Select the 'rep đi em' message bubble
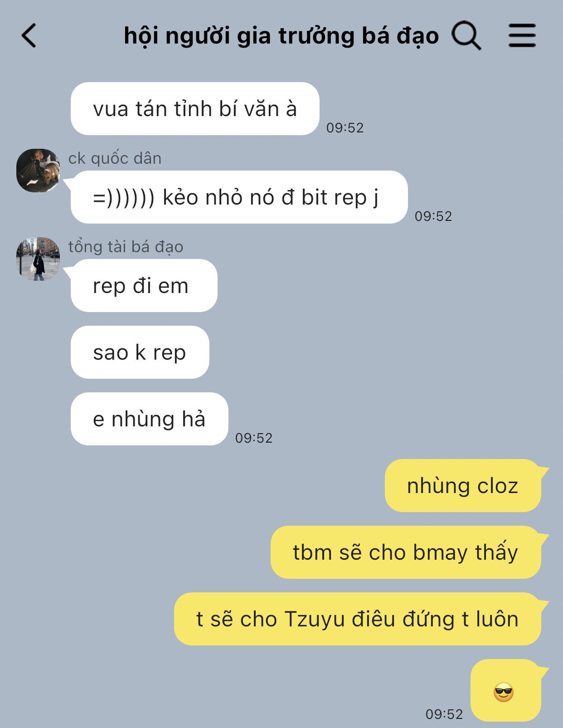 pos(144,285)
